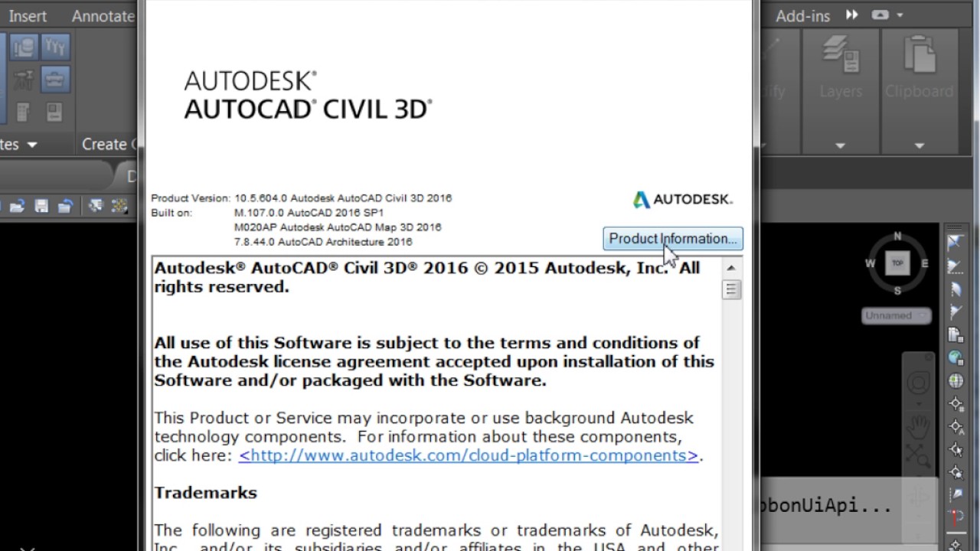Open the Unnamed coordinate system dropdown
This screenshot has height=551, width=980.
pos(896,315)
